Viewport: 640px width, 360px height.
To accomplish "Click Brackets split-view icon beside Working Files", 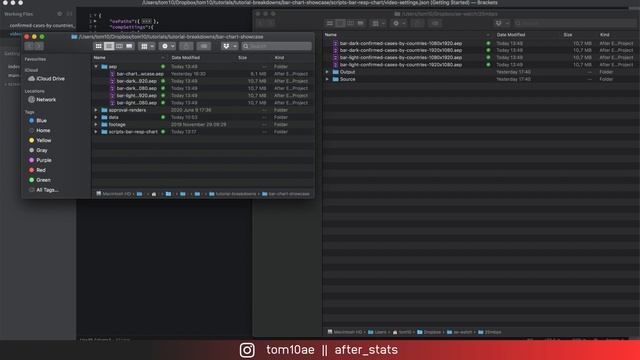I will click(69, 14).
